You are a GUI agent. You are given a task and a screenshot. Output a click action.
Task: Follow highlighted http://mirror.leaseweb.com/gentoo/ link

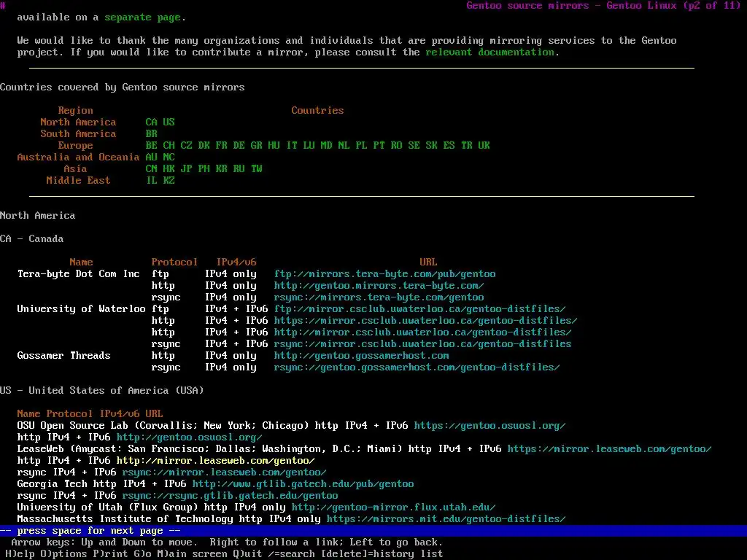tap(216, 461)
